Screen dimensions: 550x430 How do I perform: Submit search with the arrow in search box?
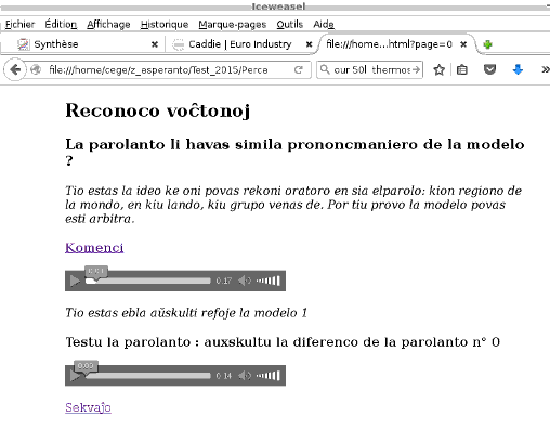pos(416,70)
